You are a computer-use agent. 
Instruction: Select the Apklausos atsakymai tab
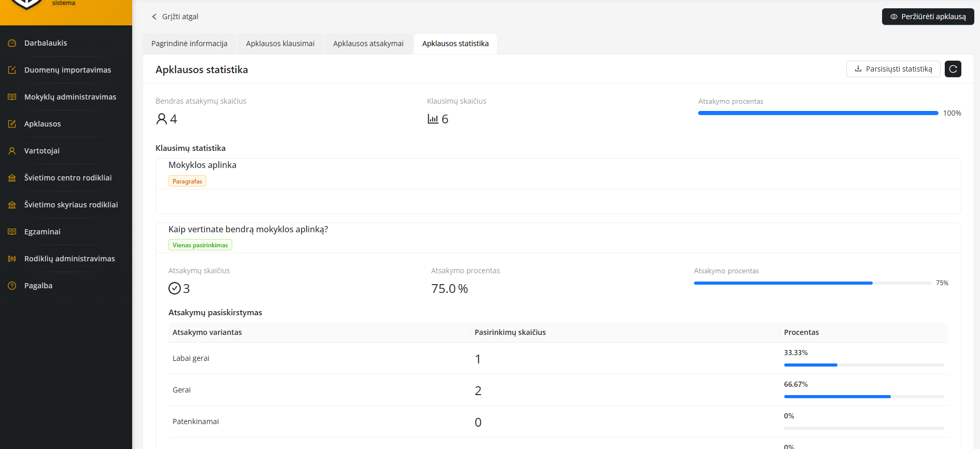point(368,44)
